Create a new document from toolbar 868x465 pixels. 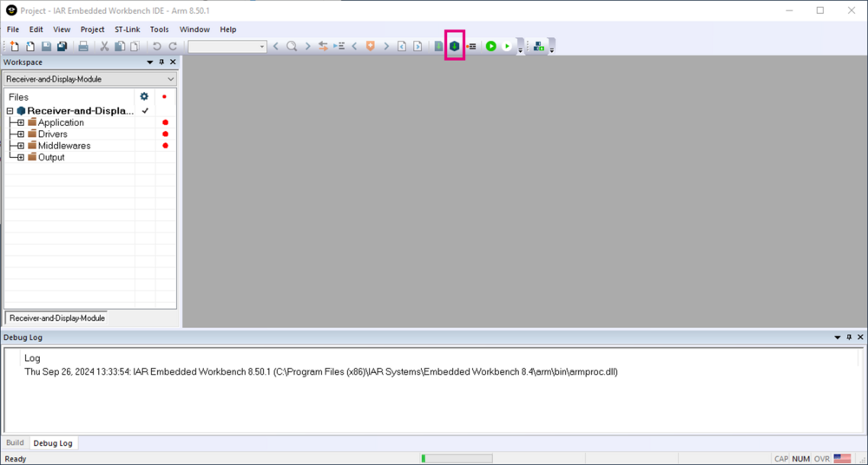coord(15,47)
